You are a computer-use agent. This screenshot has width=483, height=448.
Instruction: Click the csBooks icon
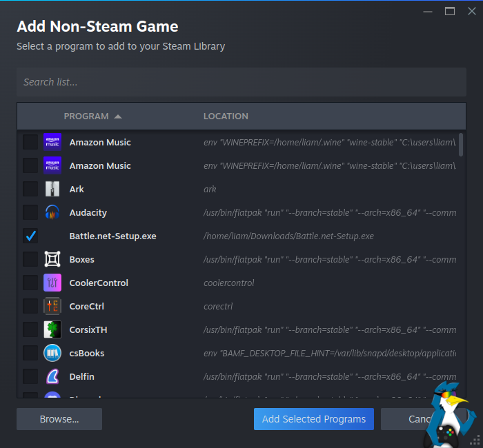[x=52, y=353]
